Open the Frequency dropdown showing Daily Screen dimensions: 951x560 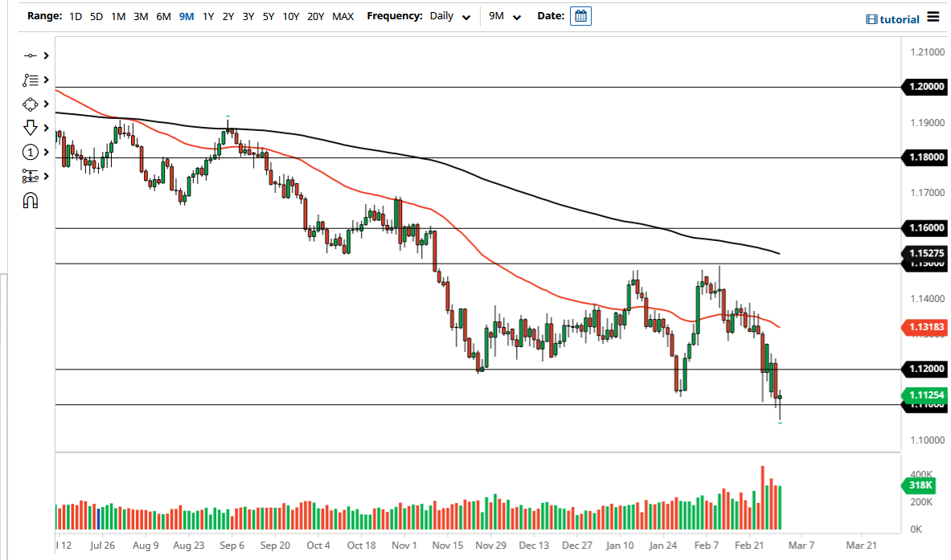[450, 15]
